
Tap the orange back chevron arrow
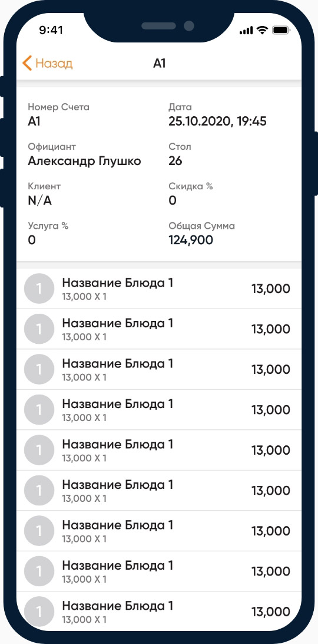[27, 64]
